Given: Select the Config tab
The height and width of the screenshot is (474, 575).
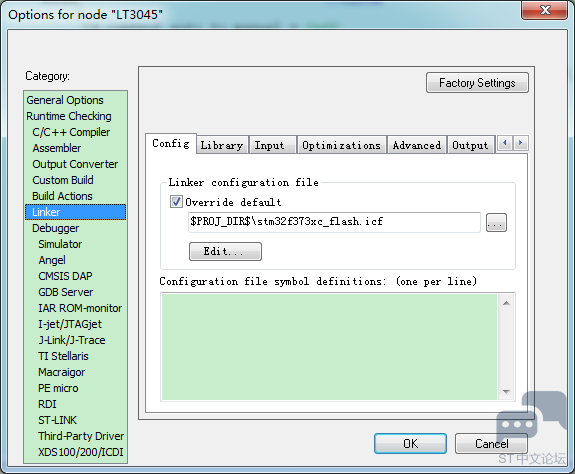Looking at the screenshot, I should tap(171, 143).
